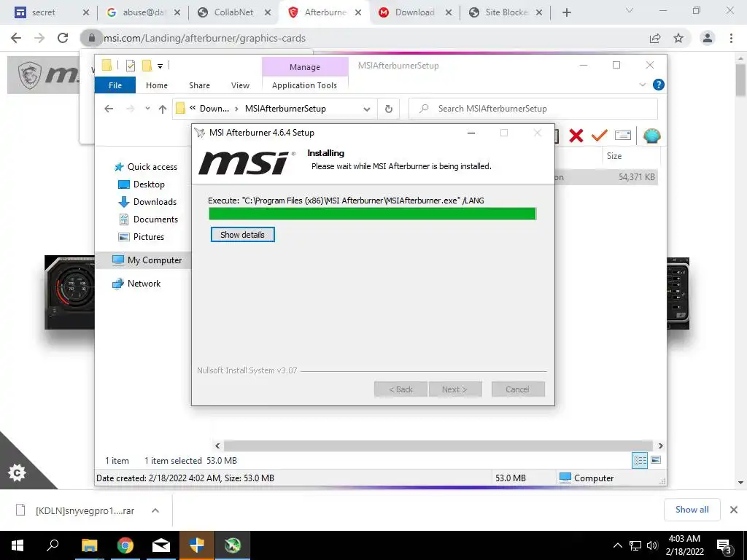
Task: Click Show details in the MSI installer
Action: click(242, 234)
